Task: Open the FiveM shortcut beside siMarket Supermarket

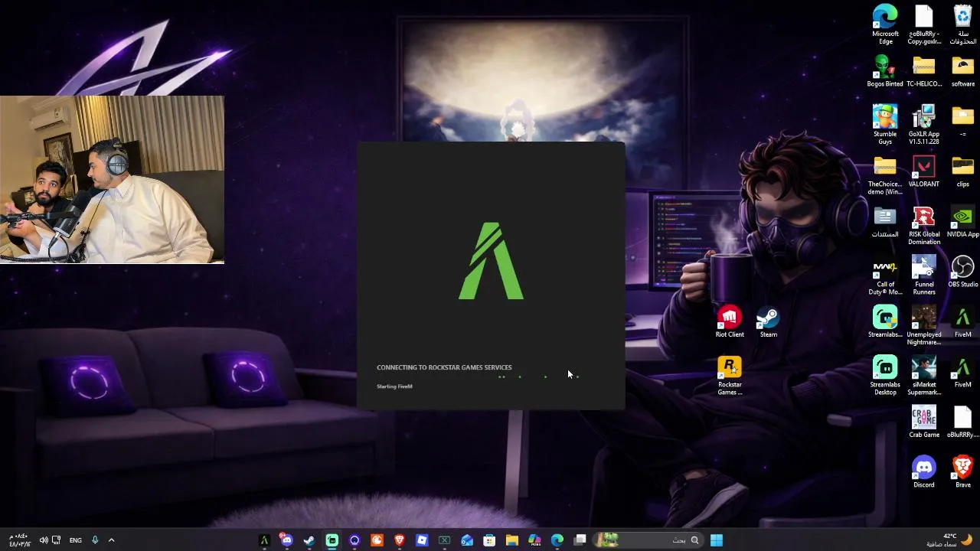Action: (x=962, y=373)
